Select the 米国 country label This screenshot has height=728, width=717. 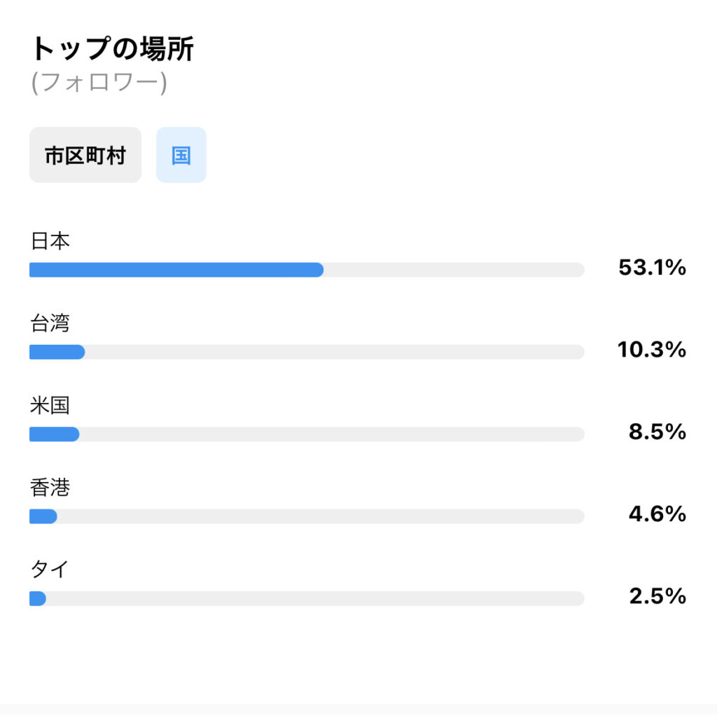tap(50, 405)
